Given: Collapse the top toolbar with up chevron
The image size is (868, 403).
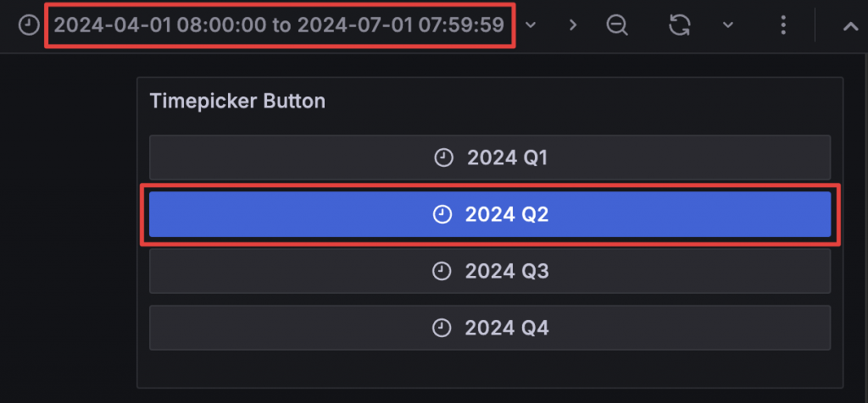Looking at the screenshot, I should [x=850, y=25].
